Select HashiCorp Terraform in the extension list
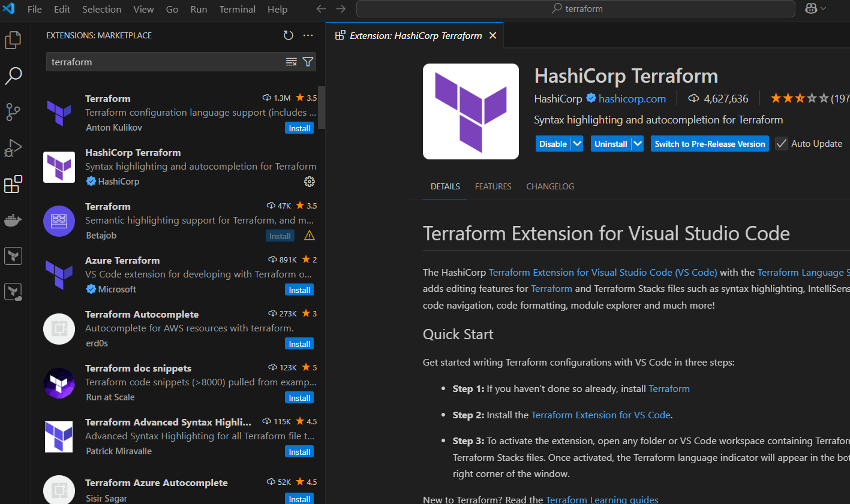The image size is (850, 504). pyautogui.click(x=179, y=167)
